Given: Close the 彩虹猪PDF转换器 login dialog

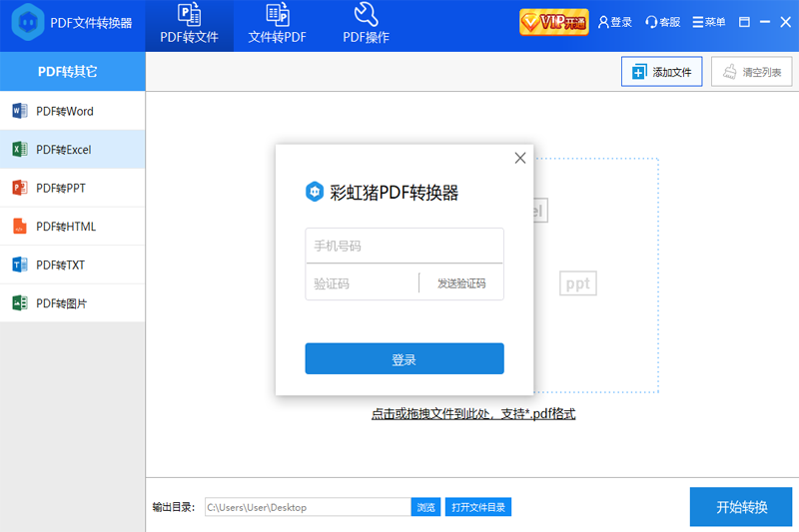Looking at the screenshot, I should pyautogui.click(x=519, y=158).
